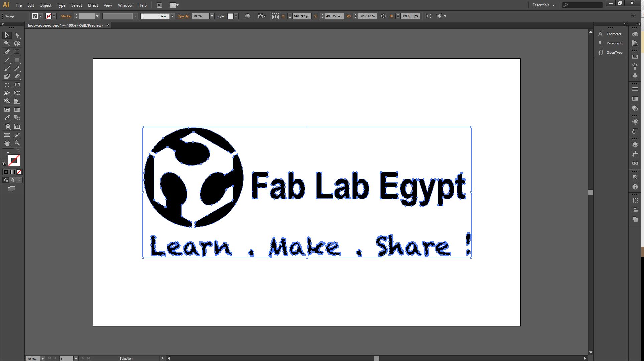Viewport: 644px width, 361px height.
Task: Pick the Zoom tool
Action: (17, 143)
